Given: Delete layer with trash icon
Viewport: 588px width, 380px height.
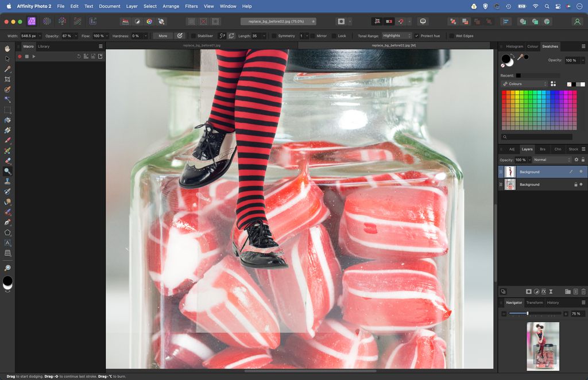Looking at the screenshot, I should point(583,292).
